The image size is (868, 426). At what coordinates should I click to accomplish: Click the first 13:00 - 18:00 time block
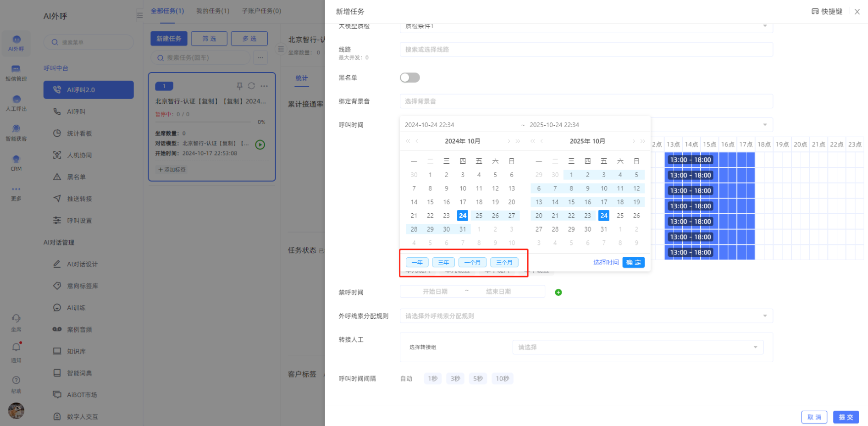tap(690, 160)
